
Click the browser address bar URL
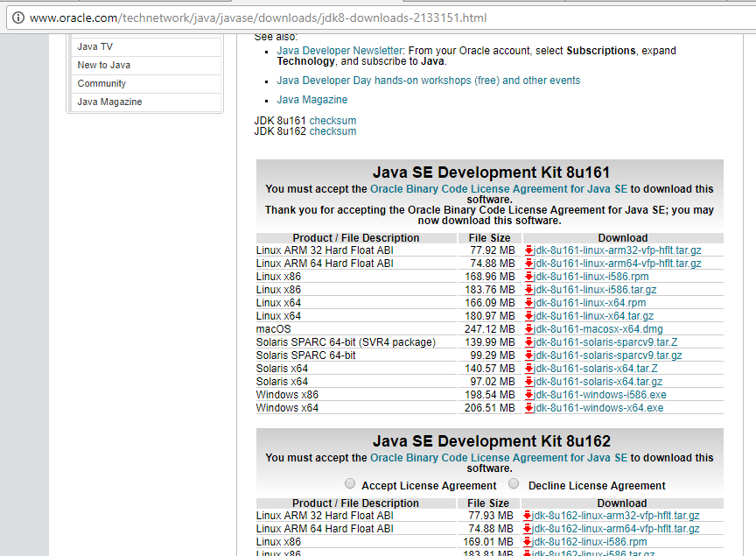[x=258, y=18]
